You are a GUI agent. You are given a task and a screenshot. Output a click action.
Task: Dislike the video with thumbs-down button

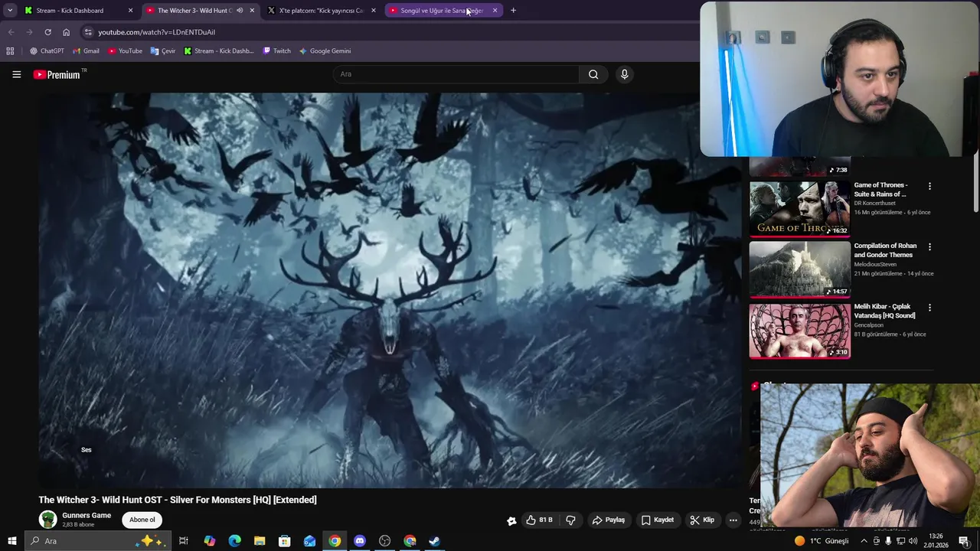pos(570,520)
